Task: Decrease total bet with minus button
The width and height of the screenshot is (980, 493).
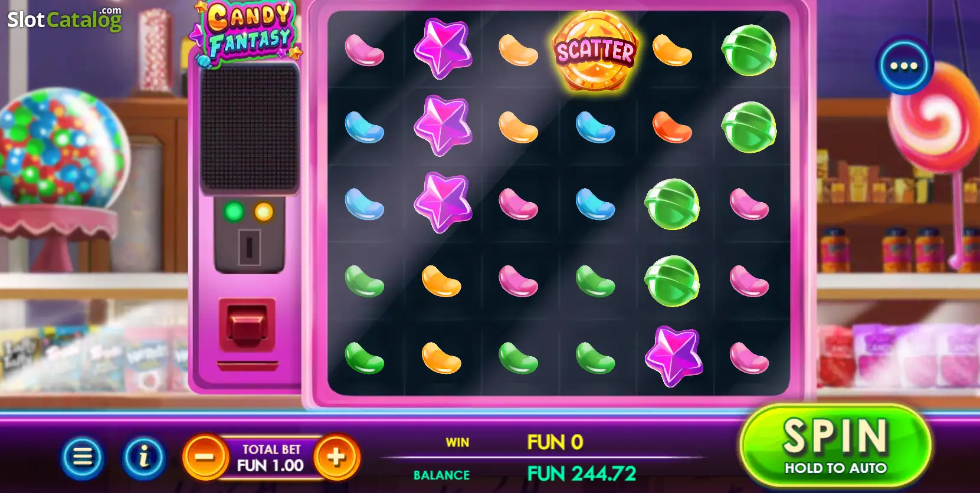Action: (205, 457)
